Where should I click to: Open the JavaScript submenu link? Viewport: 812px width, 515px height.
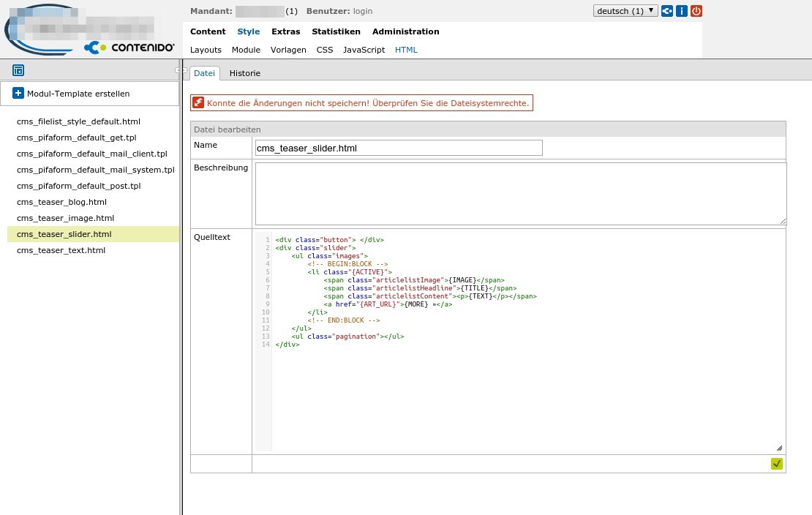[x=364, y=50]
